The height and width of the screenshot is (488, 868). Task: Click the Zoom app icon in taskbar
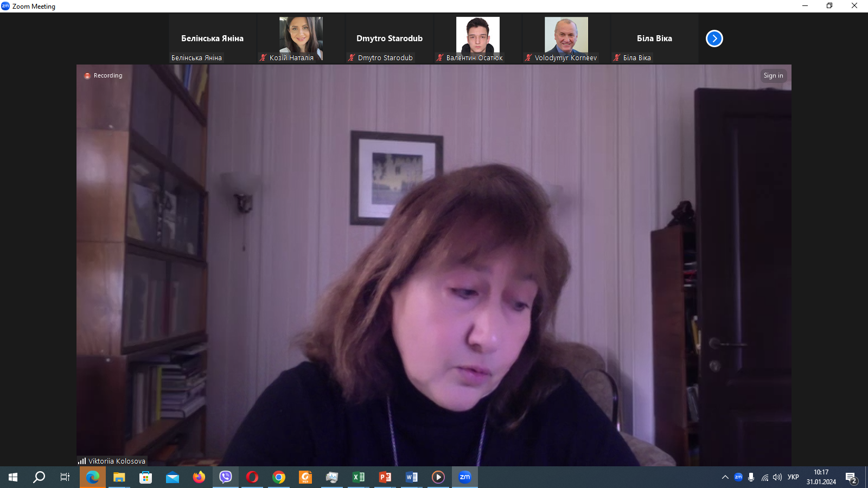click(465, 477)
